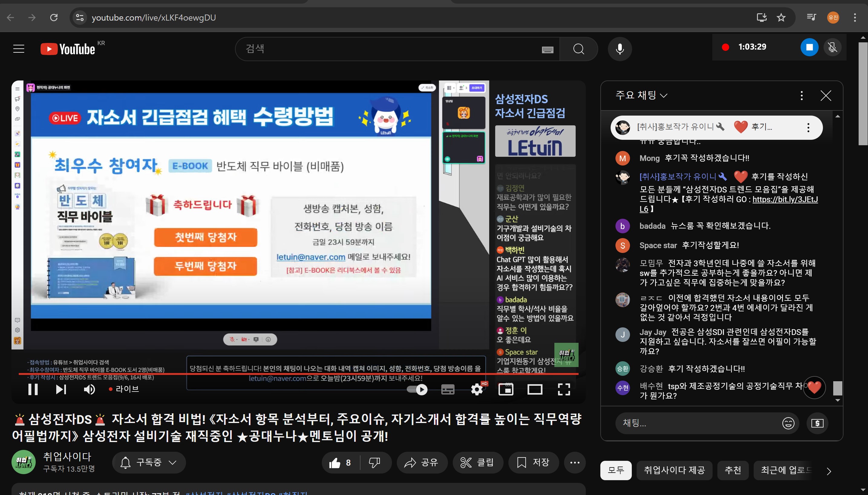Open the video settings gear

click(477, 389)
